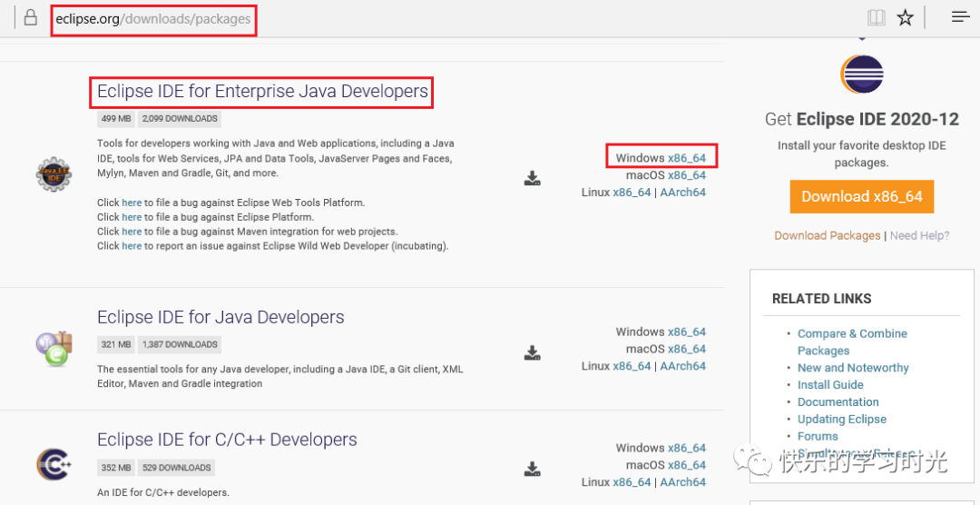Click the address bar URL field
Screen dimensions: 980x505
click(x=153, y=19)
